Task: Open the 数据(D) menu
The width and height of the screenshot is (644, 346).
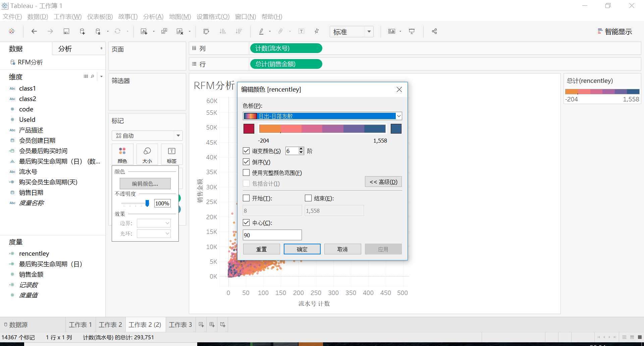Action: [x=38, y=16]
